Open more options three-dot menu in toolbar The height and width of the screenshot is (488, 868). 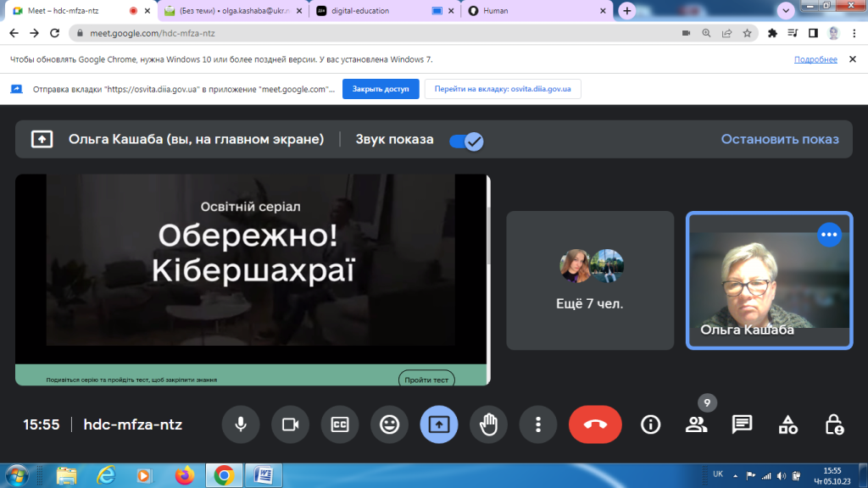(537, 424)
